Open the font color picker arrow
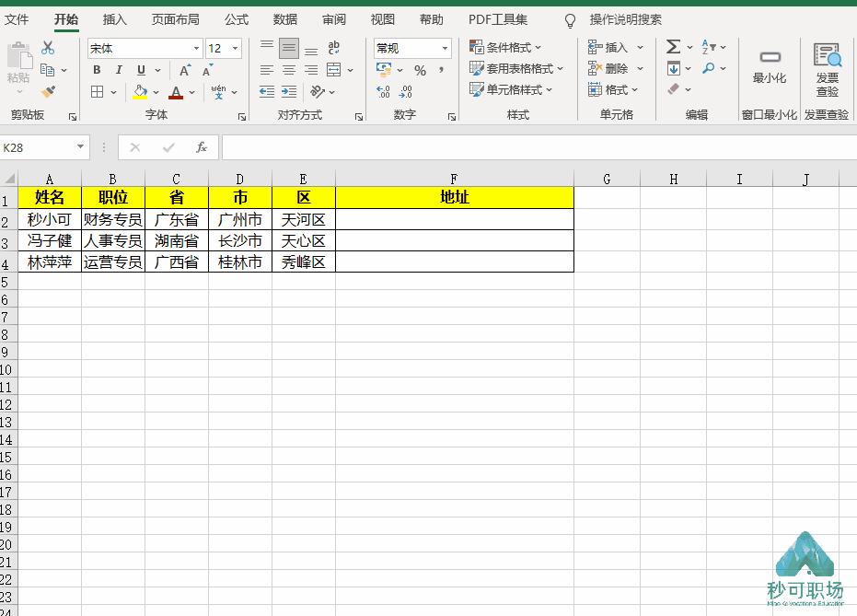The width and height of the screenshot is (857, 616). pos(191,91)
